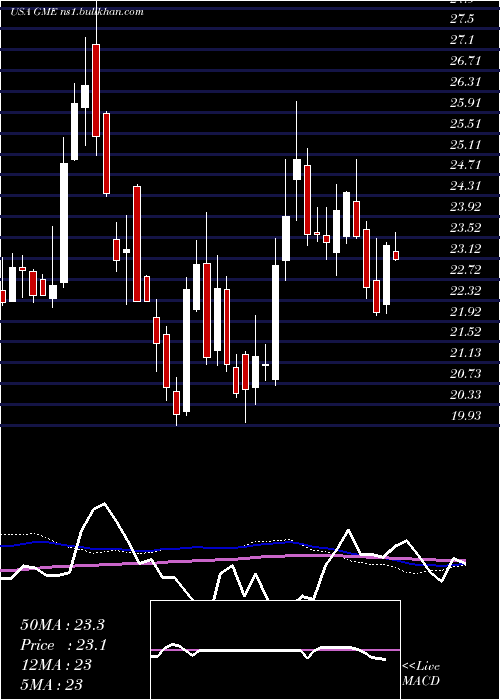Select the 23.92 price axis value
This screenshot has height=700, width=500.
point(466,207)
